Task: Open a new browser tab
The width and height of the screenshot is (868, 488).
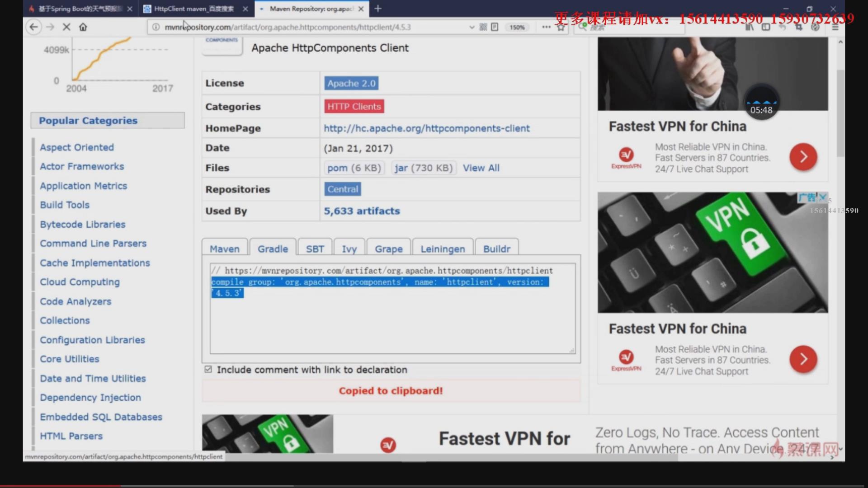Action: click(378, 9)
